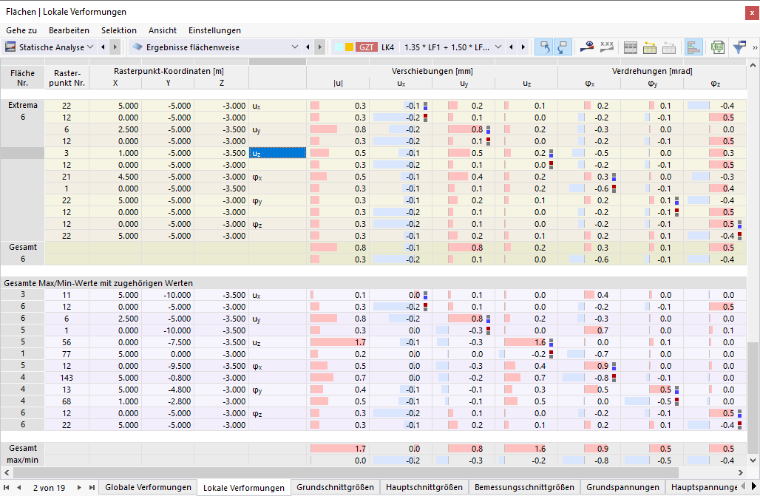Select next load combination arrow
This screenshot has height=496, width=760.
[x=523, y=47]
